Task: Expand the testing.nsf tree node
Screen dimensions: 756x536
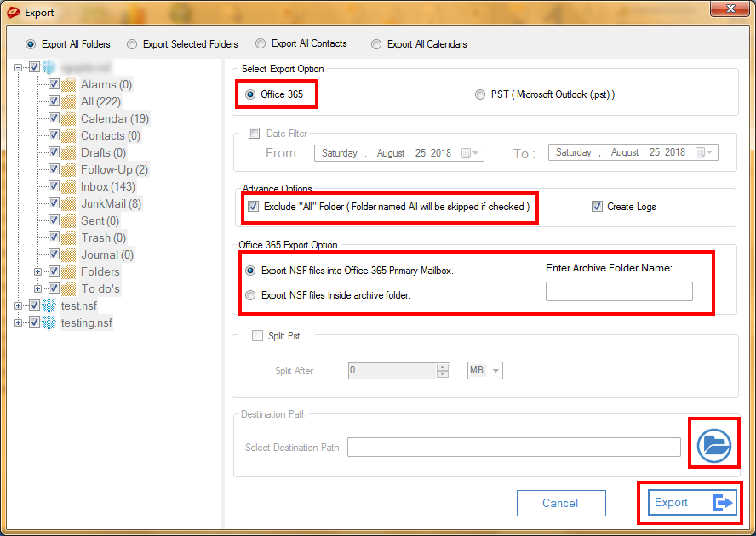Action: tap(19, 323)
